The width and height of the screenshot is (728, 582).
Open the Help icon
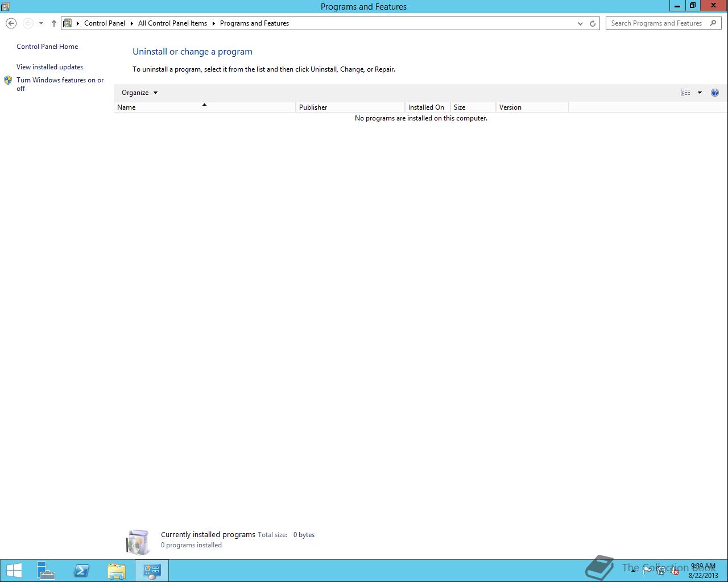click(715, 93)
